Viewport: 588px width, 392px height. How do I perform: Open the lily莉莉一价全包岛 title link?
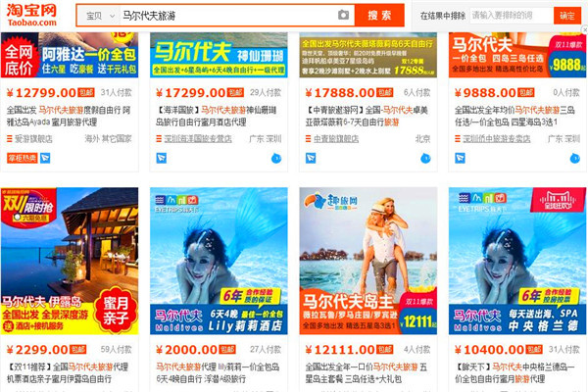(218, 372)
